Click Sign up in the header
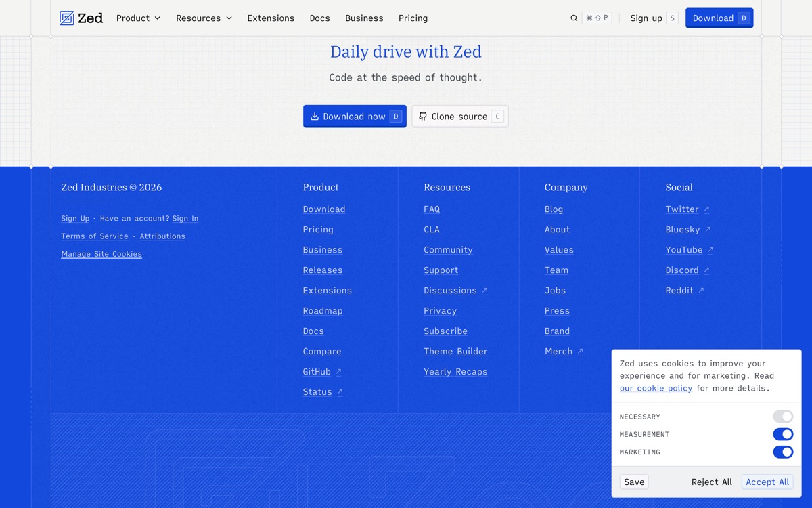This screenshot has width=812, height=508. coord(654,18)
